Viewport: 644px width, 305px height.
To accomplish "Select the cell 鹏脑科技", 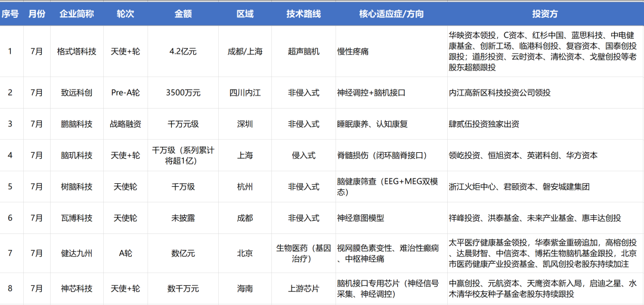I will [x=76, y=124].
